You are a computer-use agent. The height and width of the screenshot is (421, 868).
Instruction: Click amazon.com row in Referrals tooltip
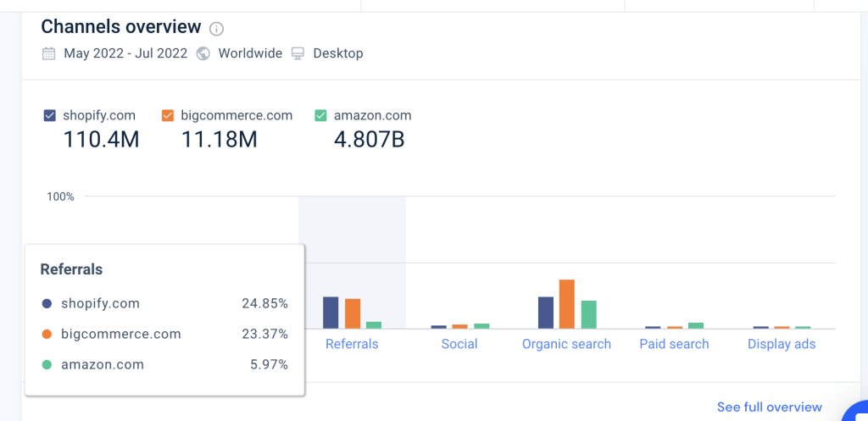click(x=164, y=364)
